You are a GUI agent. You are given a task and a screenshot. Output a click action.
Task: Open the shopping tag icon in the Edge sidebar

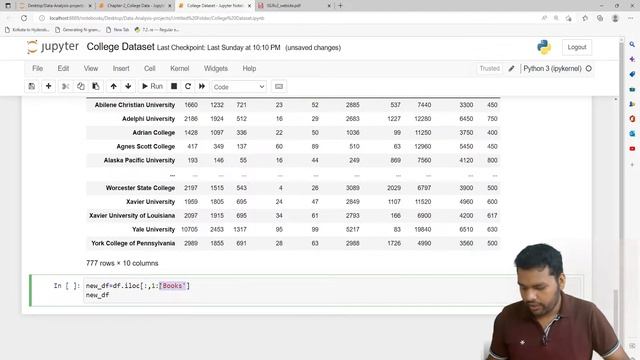coord(632,74)
